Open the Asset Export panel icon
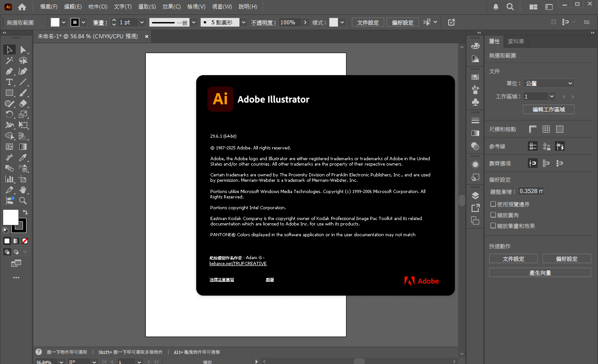This screenshot has height=364, width=598. coord(475,208)
